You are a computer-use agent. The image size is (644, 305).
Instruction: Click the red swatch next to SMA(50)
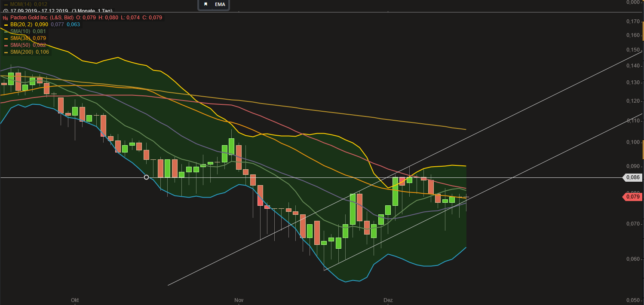(x=6, y=46)
